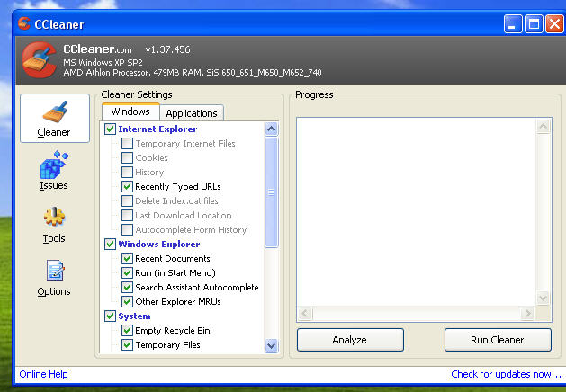566x392 pixels.
Task: Maximize the CCleaner window
Action: tap(534, 24)
